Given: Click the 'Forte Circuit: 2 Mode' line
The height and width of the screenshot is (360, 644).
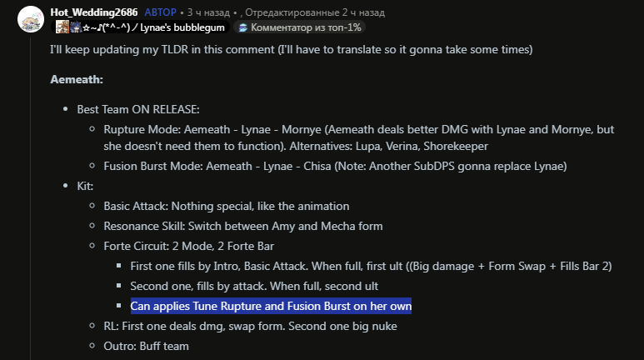Looking at the screenshot, I should point(187,246).
